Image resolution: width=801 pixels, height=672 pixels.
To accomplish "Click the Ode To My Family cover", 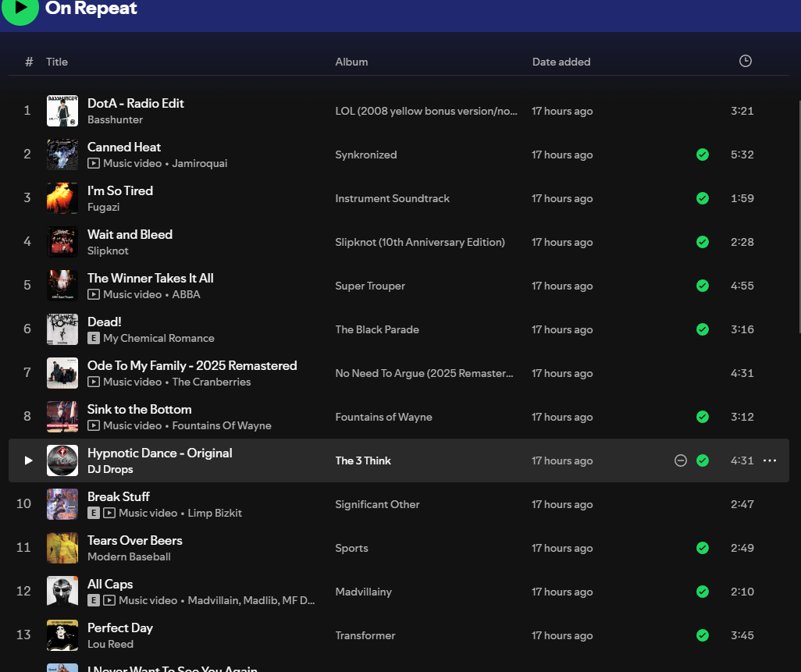I will (62, 373).
